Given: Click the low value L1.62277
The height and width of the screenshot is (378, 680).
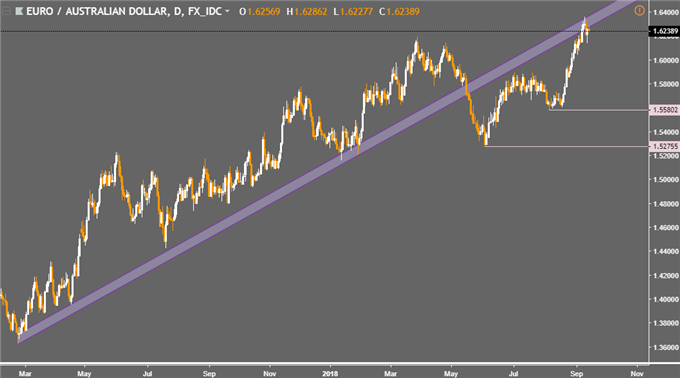Looking at the screenshot, I should click(353, 12).
